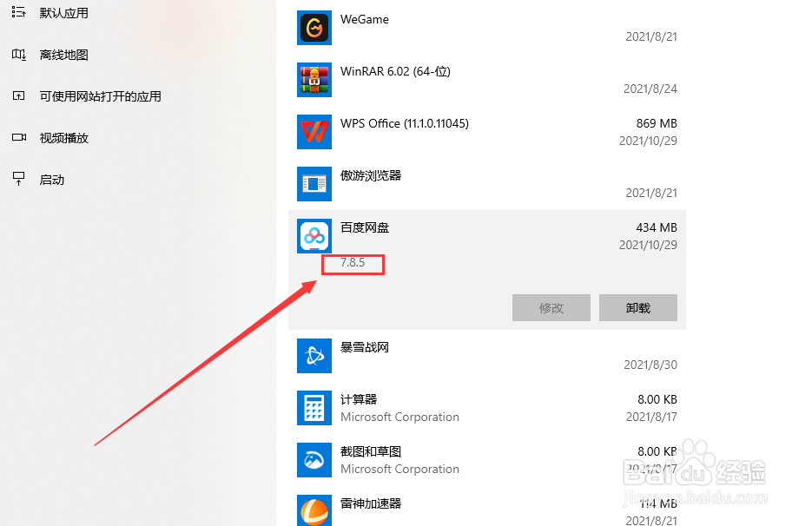Image resolution: width=812 pixels, height=526 pixels.
Task: Select WPS Office (11.1.0.11045) entry
Action: (405, 124)
